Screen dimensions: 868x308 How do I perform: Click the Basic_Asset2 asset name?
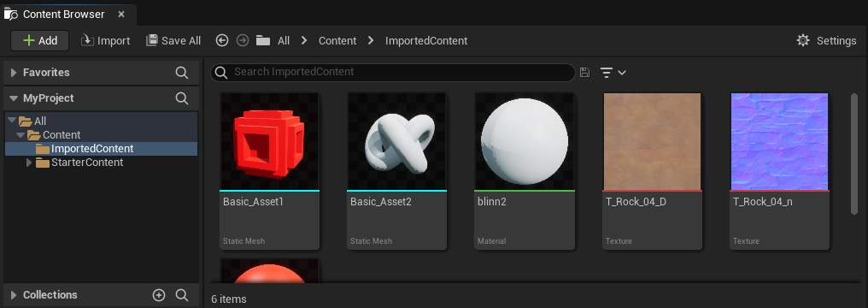[381, 202]
